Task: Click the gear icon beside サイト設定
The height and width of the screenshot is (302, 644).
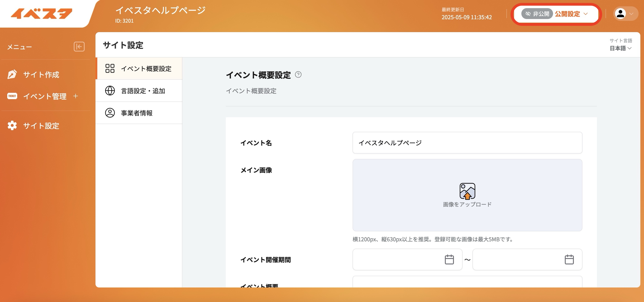Action: pos(12,125)
